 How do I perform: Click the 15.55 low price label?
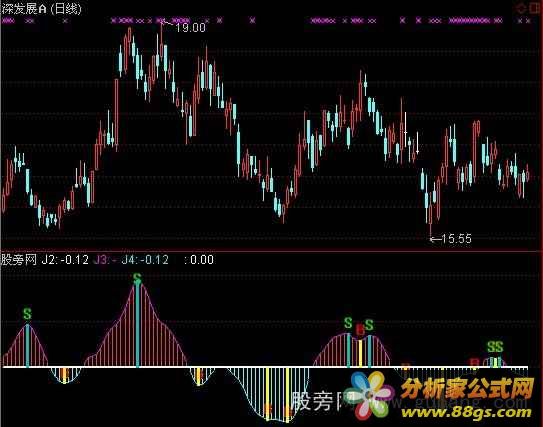(457, 239)
